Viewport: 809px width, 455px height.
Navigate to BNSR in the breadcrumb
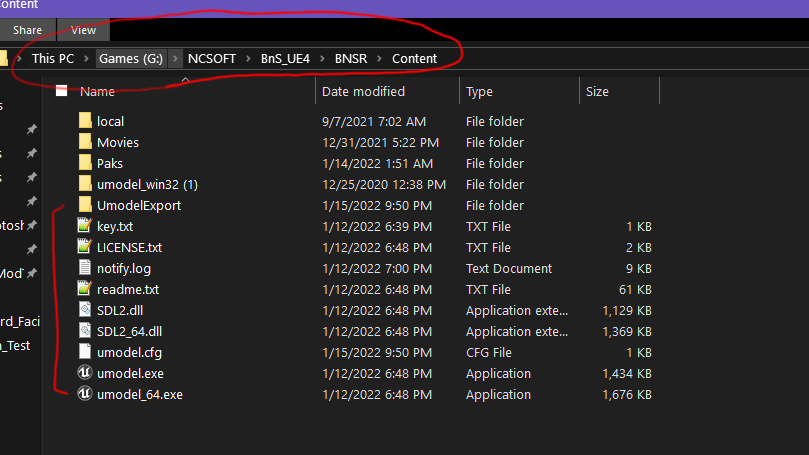click(351, 58)
